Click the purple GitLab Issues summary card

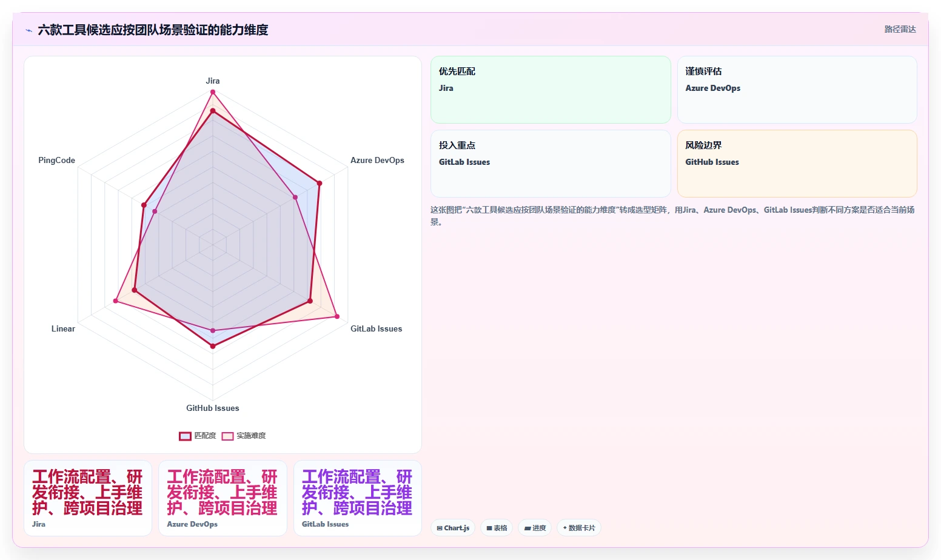(358, 498)
